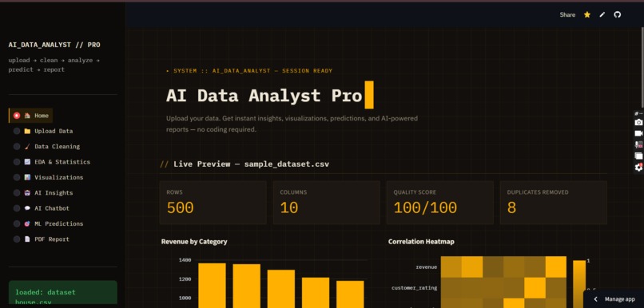The image size is (644, 308).
Task: Go to Home page label
Action: (42, 116)
